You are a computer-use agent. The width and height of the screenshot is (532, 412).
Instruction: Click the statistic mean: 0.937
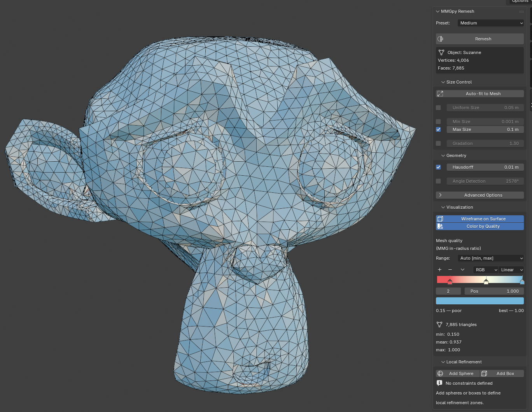click(x=449, y=342)
